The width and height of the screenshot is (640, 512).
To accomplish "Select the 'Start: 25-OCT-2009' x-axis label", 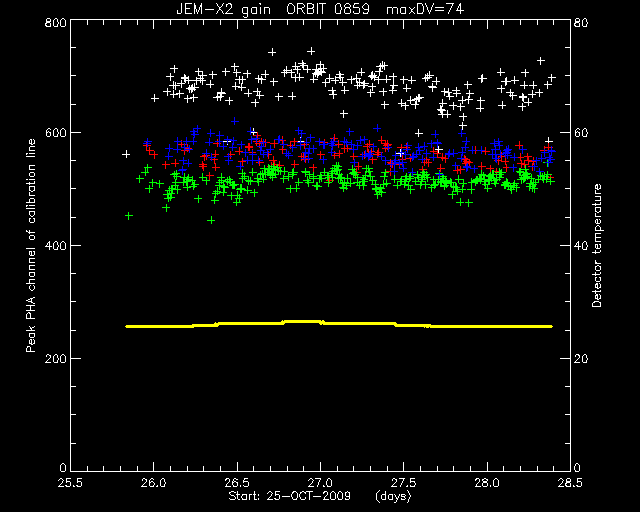I will (x=289, y=496).
